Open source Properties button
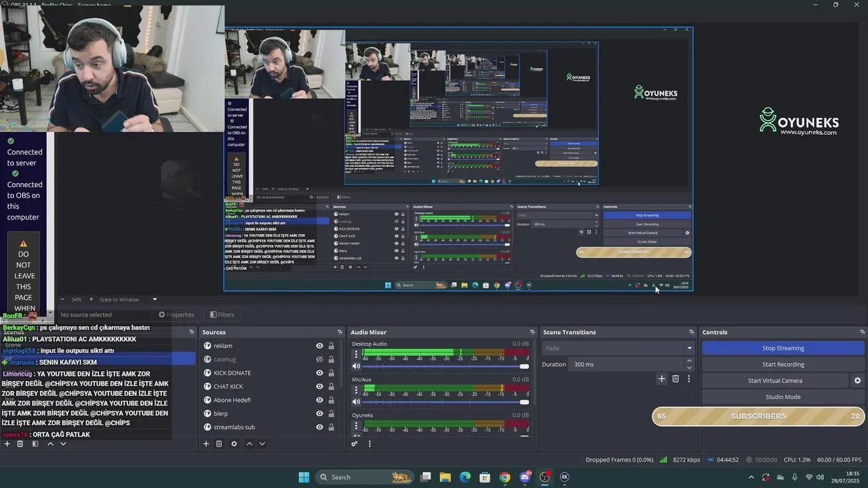868x488 pixels. point(176,314)
